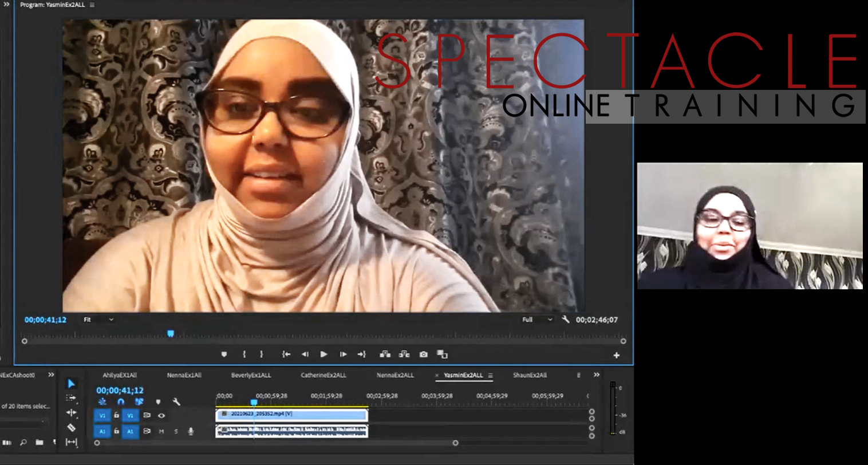Toggle A1 source patching
868x465 pixels.
(102, 431)
